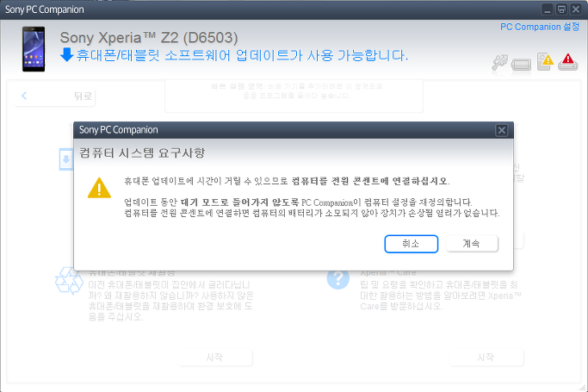Maximize the Sony PC Companion window
Screen dimensions: 588x392
(x=561, y=9)
